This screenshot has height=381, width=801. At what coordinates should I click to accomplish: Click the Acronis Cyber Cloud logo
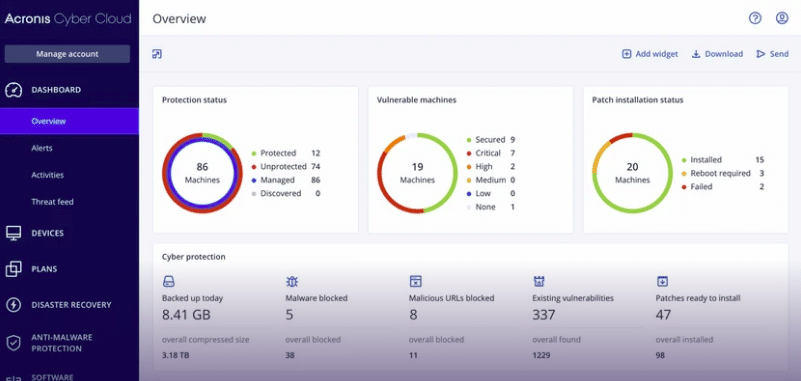point(68,19)
